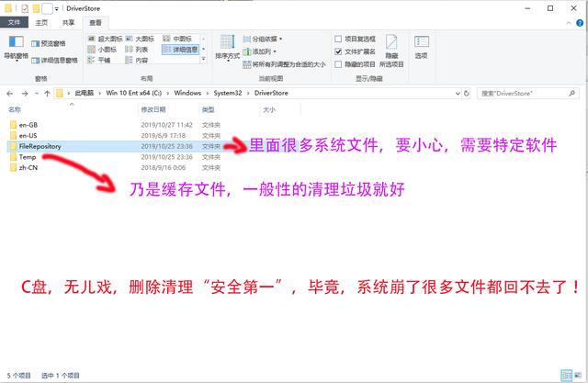588x383 pixels.
Task: Switch to details view status bar icon
Action: pyautogui.click(x=566, y=375)
